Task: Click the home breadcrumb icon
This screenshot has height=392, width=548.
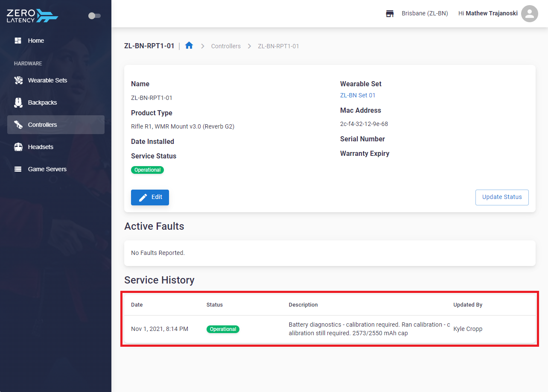Action: pyautogui.click(x=189, y=45)
